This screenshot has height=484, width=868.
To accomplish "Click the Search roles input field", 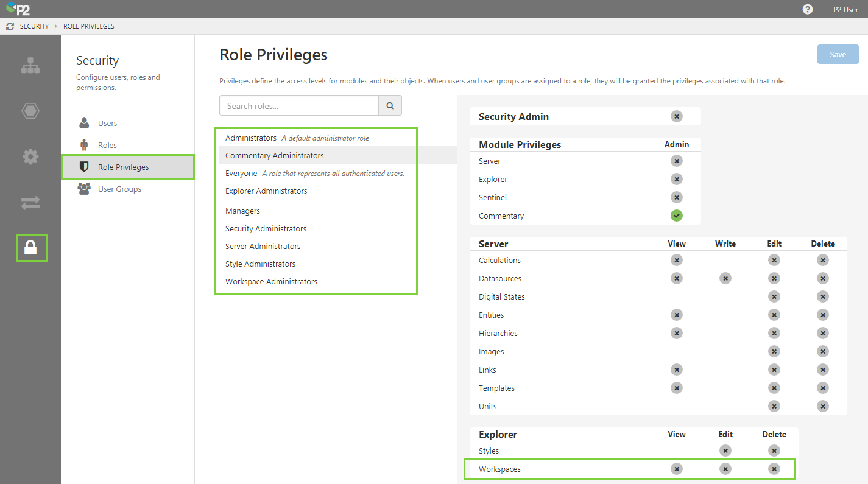I will pyautogui.click(x=299, y=106).
